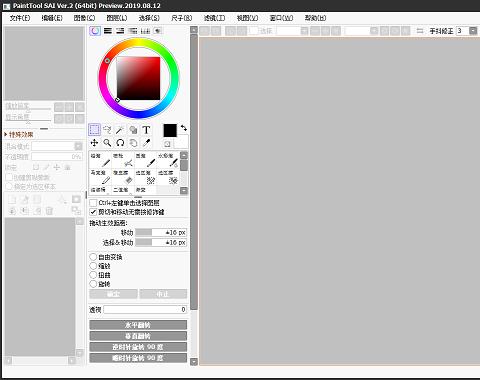Select the rectangular selection tool
The width and height of the screenshot is (480, 380).
(94, 130)
